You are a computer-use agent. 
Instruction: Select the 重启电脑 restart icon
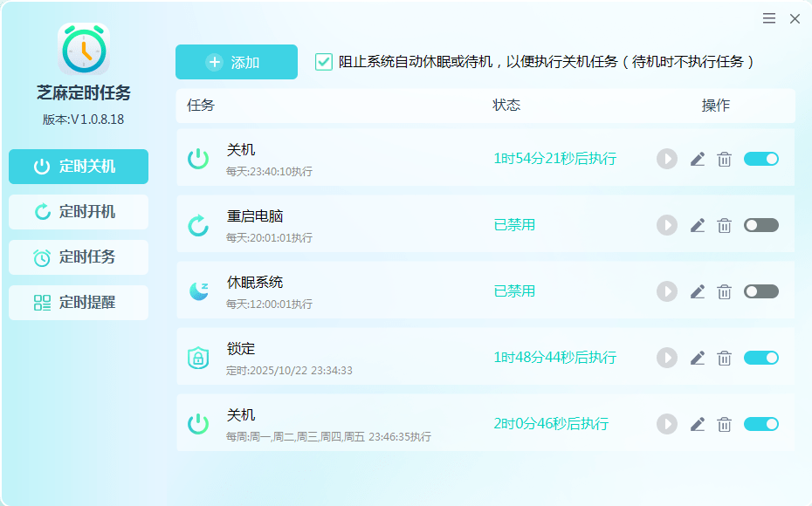click(x=199, y=225)
